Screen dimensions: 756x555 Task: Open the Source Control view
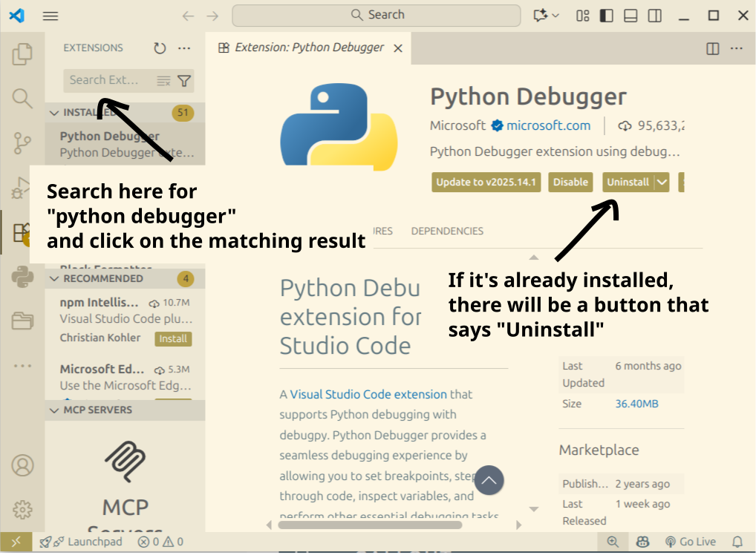(x=22, y=143)
